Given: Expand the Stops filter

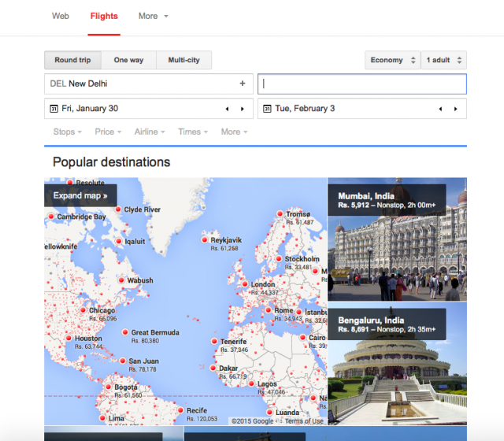Looking at the screenshot, I should click(67, 132).
